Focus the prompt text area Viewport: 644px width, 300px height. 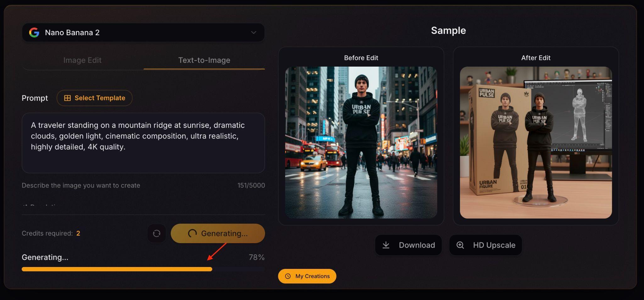click(x=143, y=143)
